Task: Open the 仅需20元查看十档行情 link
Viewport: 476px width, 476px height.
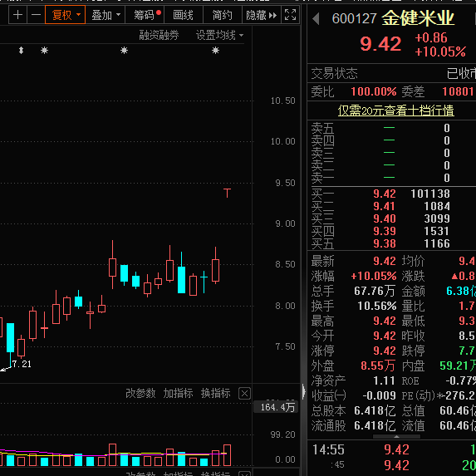Action: pyautogui.click(x=396, y=110)
